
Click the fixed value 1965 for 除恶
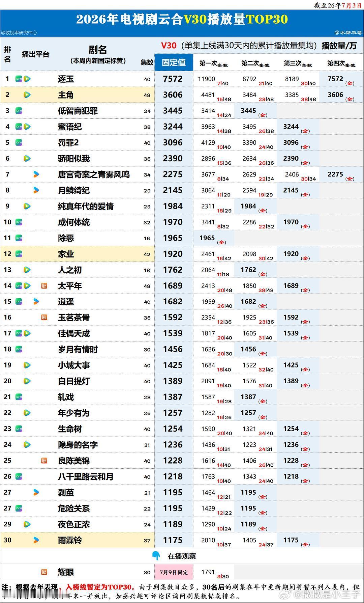click(x=173, y=238)
